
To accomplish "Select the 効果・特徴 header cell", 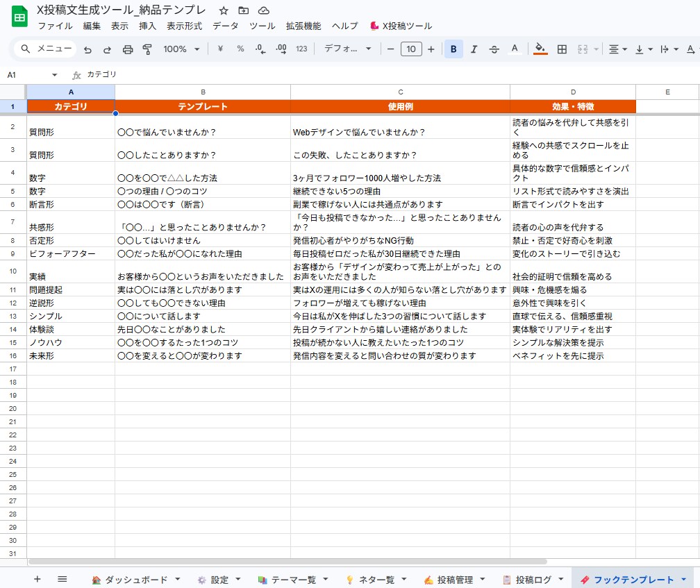I will click(x=573, y=106).
